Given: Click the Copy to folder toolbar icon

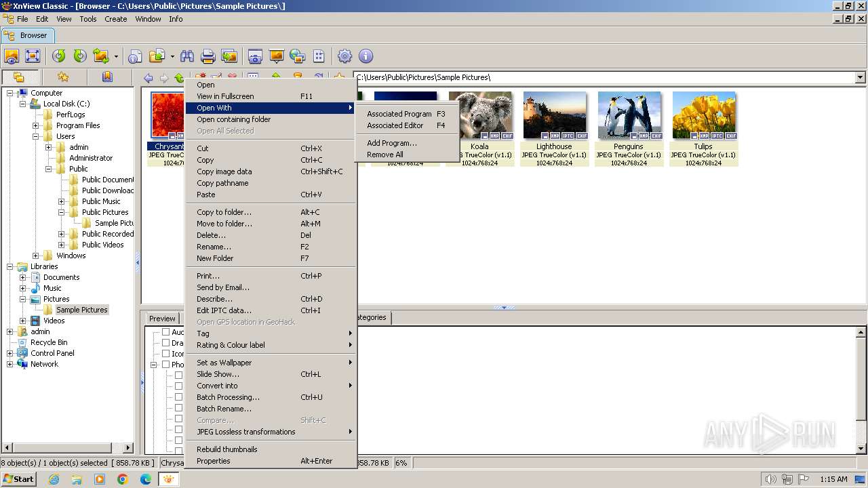Looking at the screenshot, I should [x=157, y=56].
